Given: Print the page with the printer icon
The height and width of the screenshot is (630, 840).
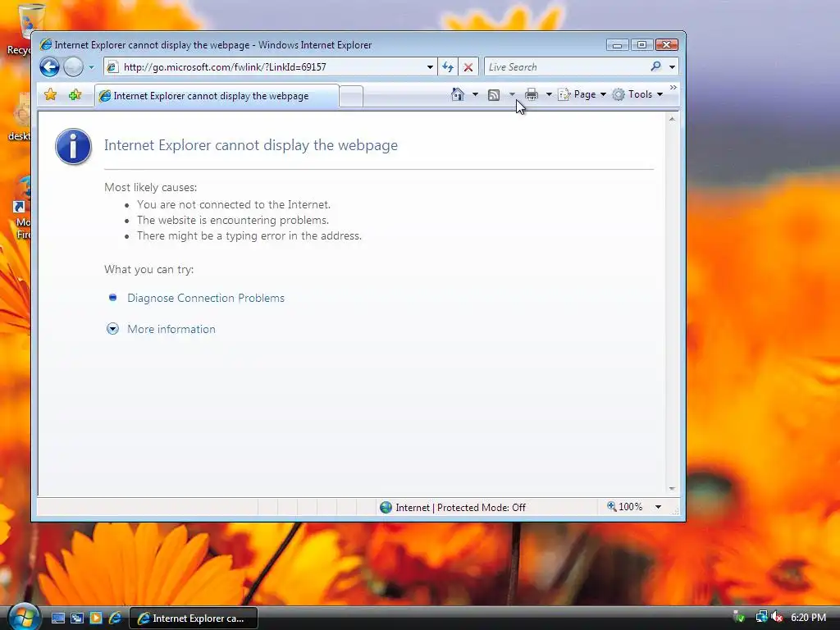Looking at the screenshot, I should pos(532,94).
